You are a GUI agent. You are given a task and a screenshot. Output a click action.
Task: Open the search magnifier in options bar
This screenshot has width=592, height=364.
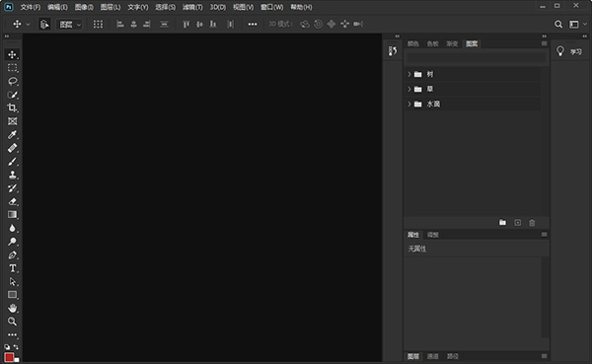point(558,24)
